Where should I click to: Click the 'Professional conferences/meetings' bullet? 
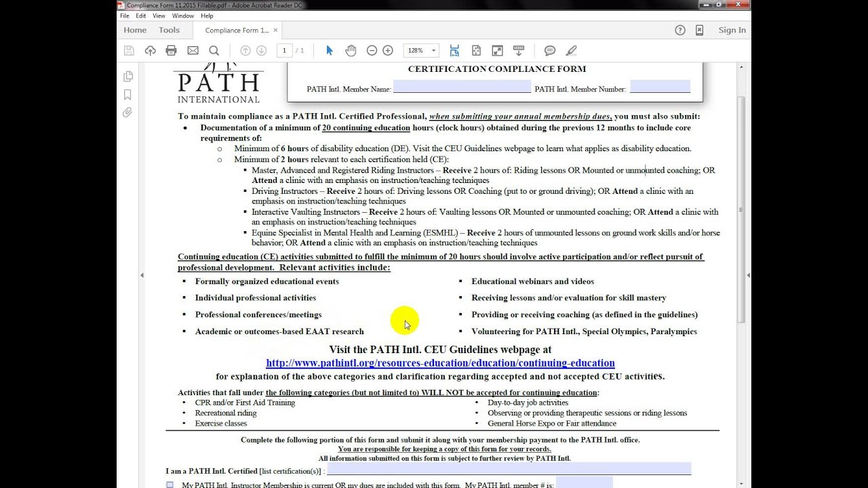258,314
